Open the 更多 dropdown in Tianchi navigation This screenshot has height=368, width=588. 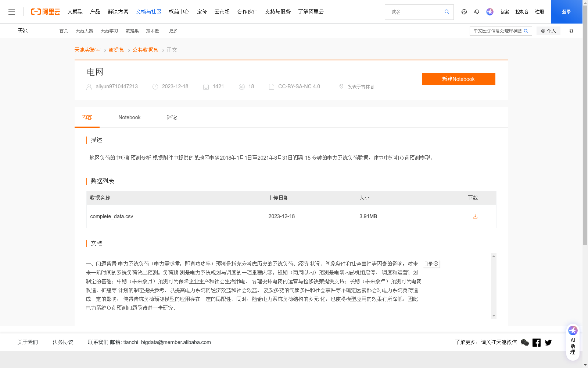click(173, 31)
